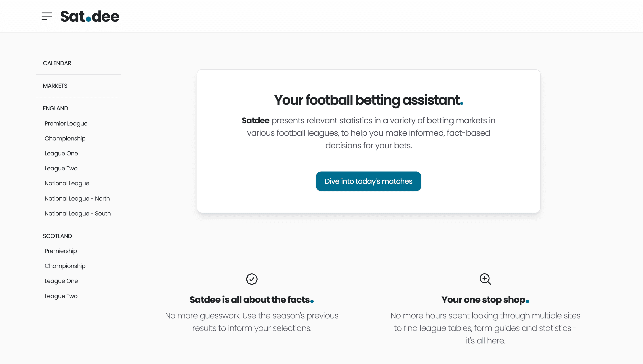Click the checkmark badge icon
The width and height of the screenshot is (643, 364).
252,279
